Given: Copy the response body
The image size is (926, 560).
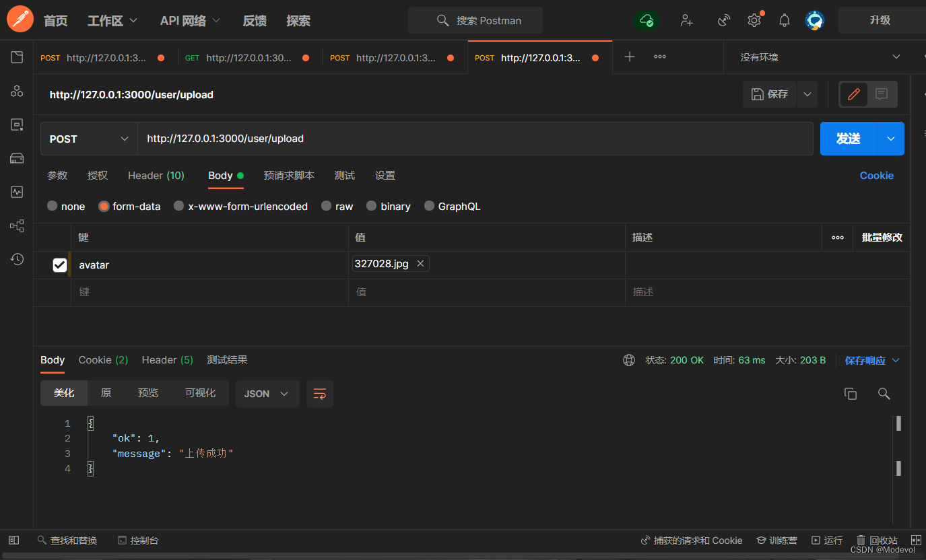Looking at the screenshot, I should 851,394.
